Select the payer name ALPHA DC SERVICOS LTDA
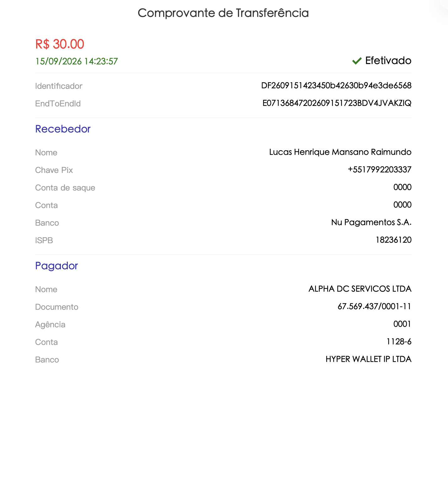This screenshot has width=448, height=477. click(360, 289)
